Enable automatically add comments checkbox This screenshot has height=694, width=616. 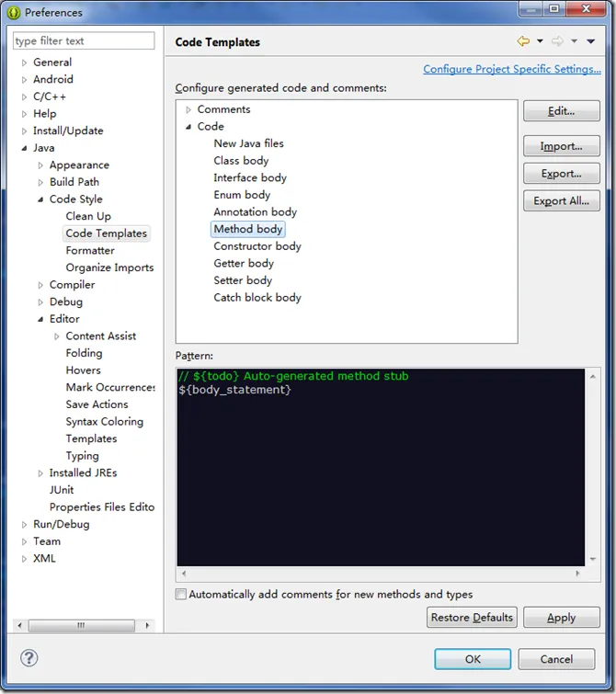point(181,595)
